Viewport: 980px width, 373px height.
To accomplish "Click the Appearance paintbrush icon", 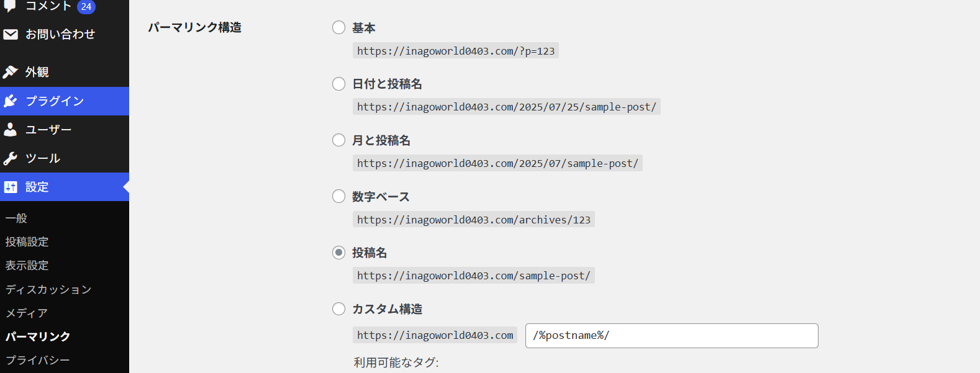I will 11,72.
